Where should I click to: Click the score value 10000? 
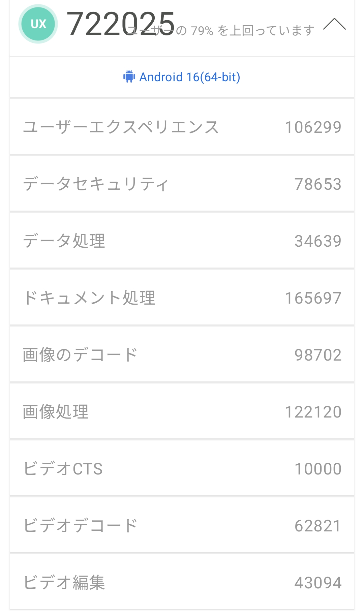pyautogui.click(x=318, y=469)
